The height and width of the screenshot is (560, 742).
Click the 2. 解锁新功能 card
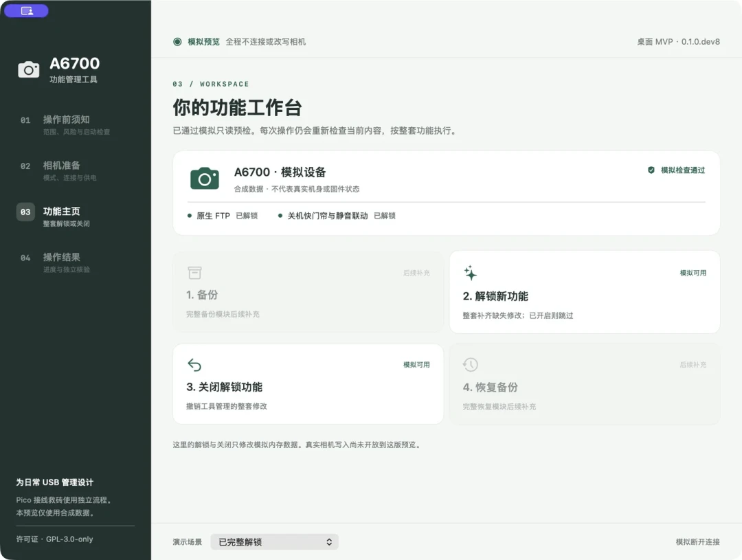pyautogui.click(x=585, y=292)
